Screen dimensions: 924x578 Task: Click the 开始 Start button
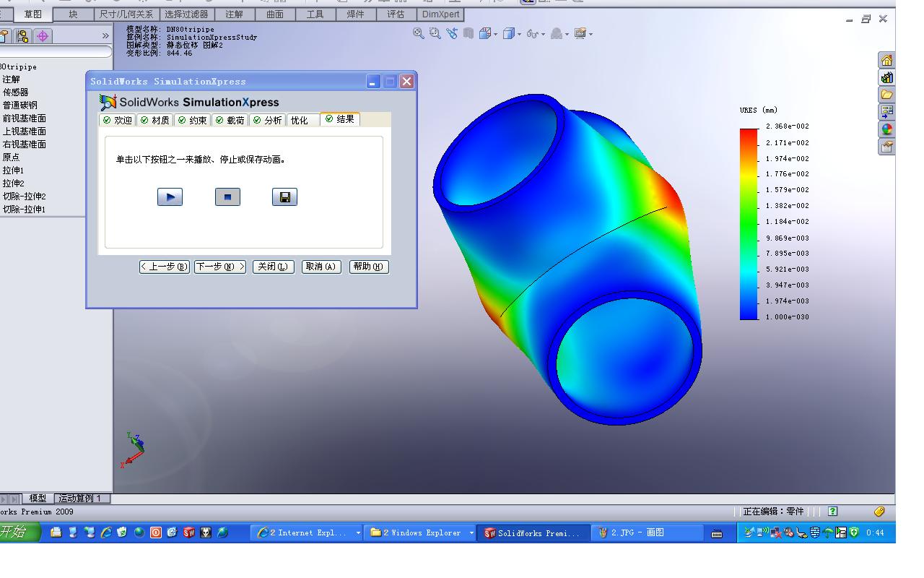click(x=19, y=532)
